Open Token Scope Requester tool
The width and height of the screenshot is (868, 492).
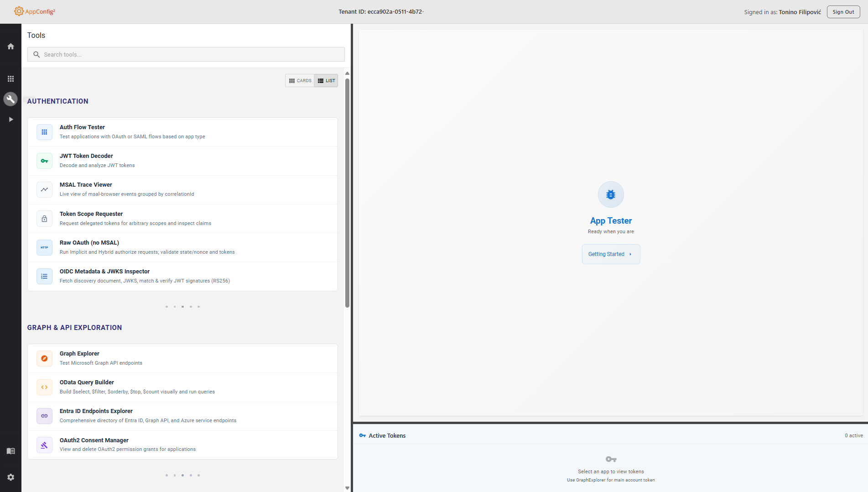[x=182, y=219]
